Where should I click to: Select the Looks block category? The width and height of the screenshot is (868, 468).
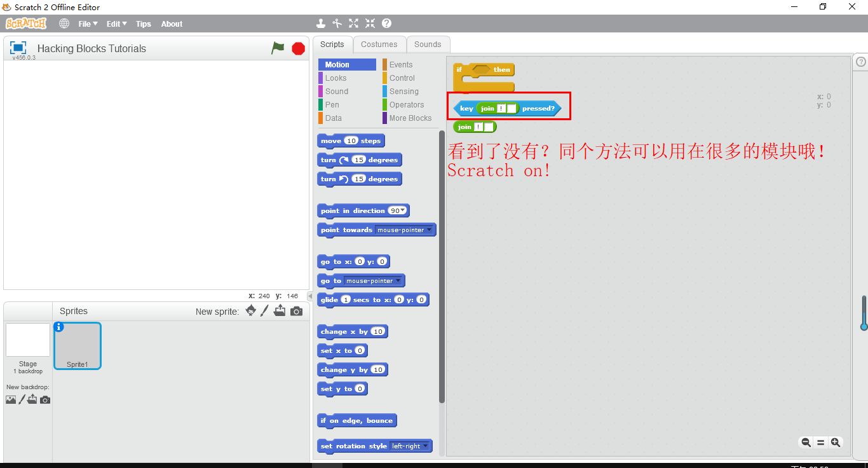pyautogui.click(x=347, y=78)
